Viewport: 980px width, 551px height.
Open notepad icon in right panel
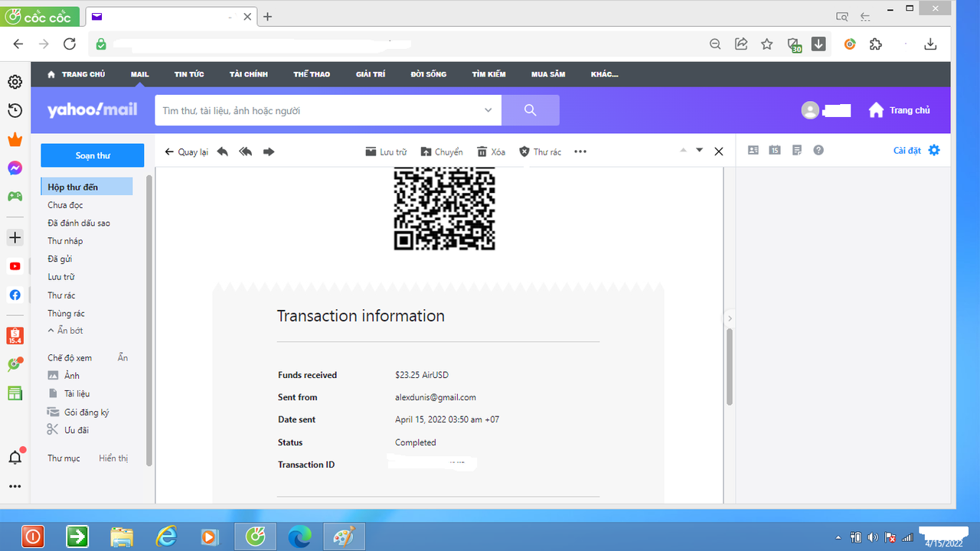click(797, 150)
